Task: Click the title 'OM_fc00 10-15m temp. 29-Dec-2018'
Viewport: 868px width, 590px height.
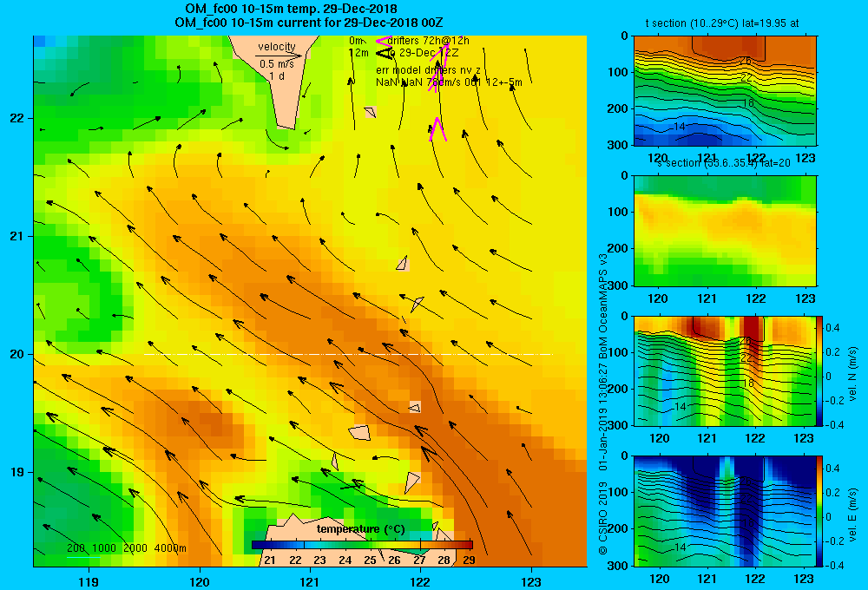Action: coord(291,9)
